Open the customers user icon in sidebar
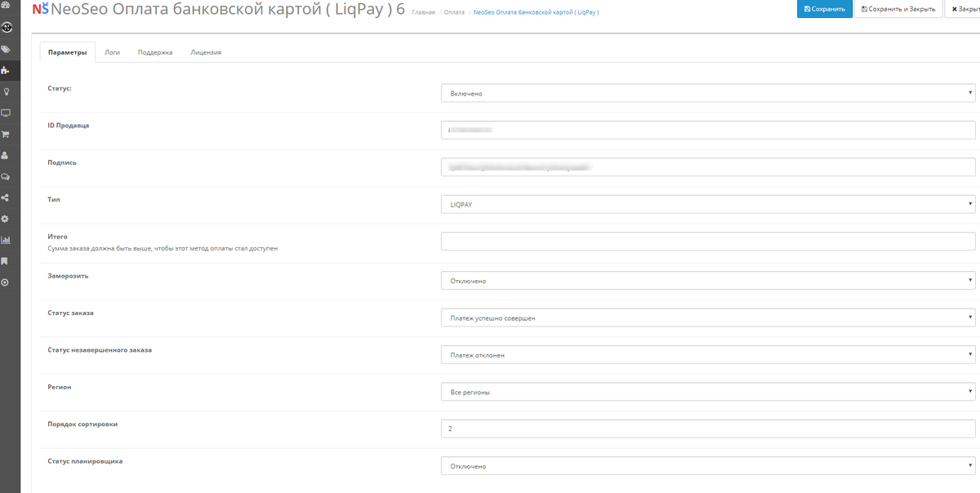980x493 pixels. pyautogui.click(x=6, y=155)
